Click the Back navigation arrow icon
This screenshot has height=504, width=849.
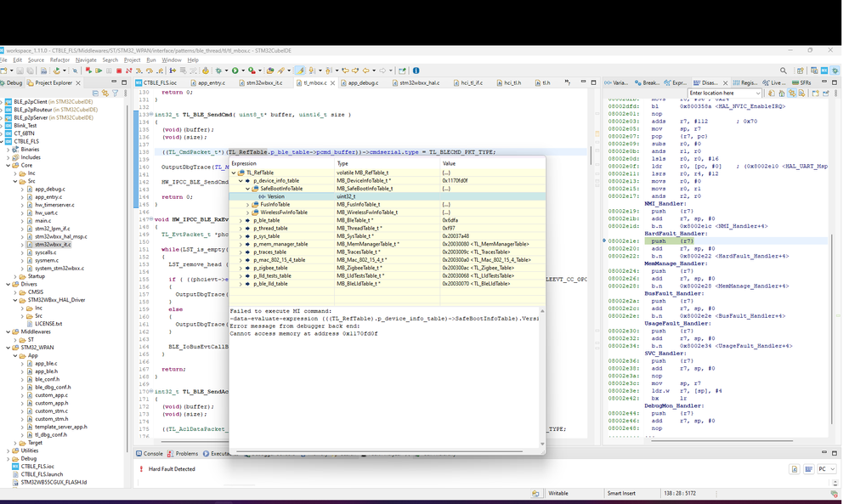pos(366,71)
